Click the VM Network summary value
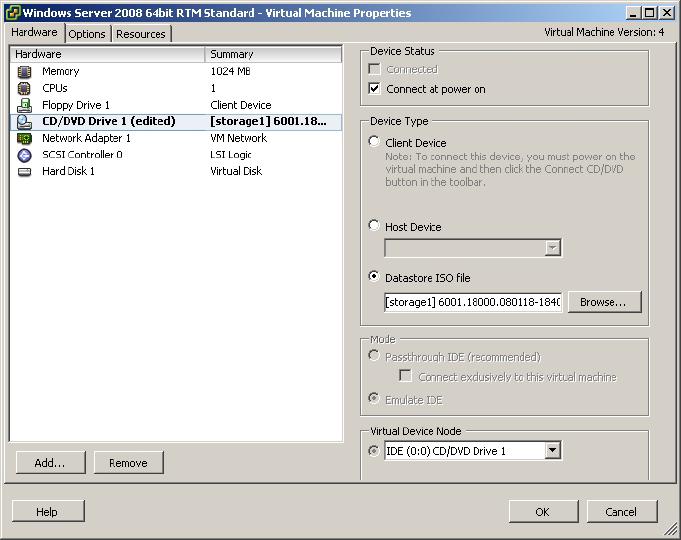681x540 pixels. tap(238, 138)
